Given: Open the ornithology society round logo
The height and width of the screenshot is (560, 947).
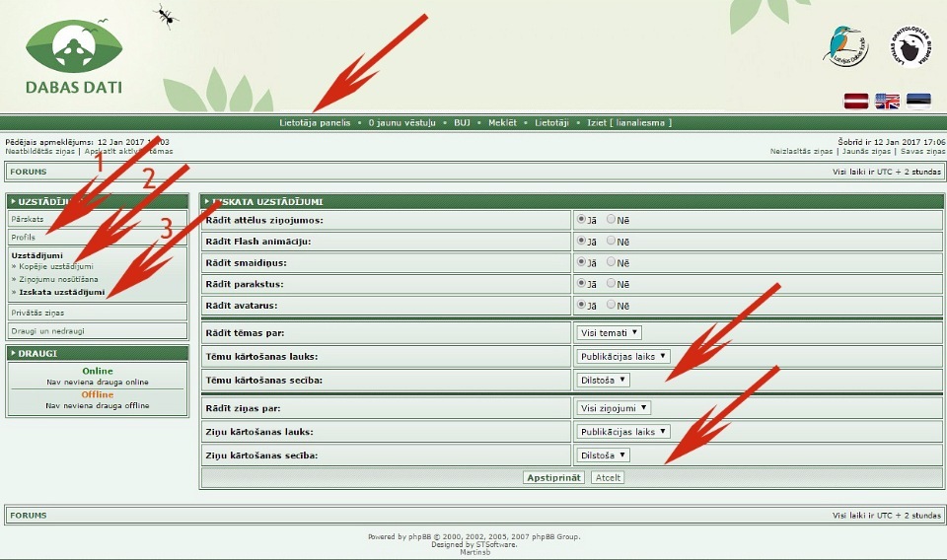Looking at the screenshot, I should tap(911, 45).
